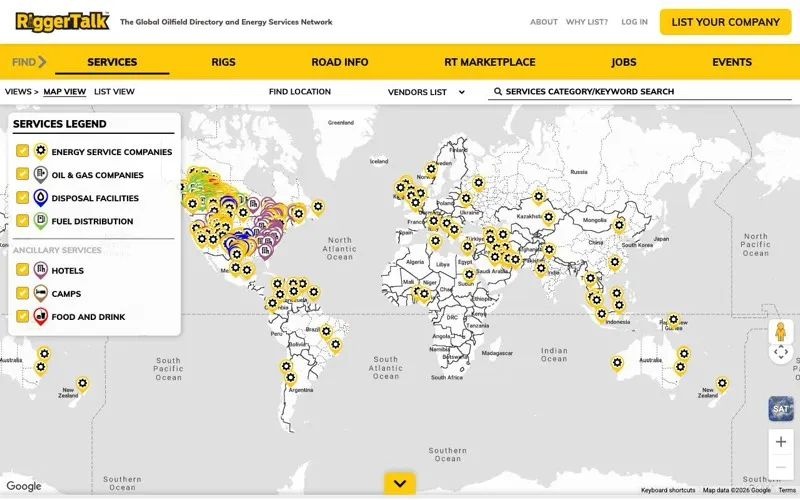The image size is (800, 500).
Task: Open Street View pegman control
Action: click(781, 332)
